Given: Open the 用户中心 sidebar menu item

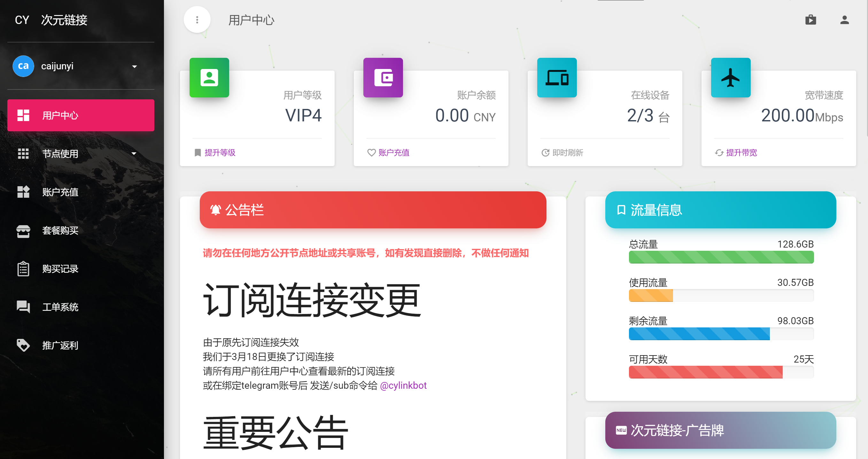Looking at the screenshot, I should [x=81, y=115].
